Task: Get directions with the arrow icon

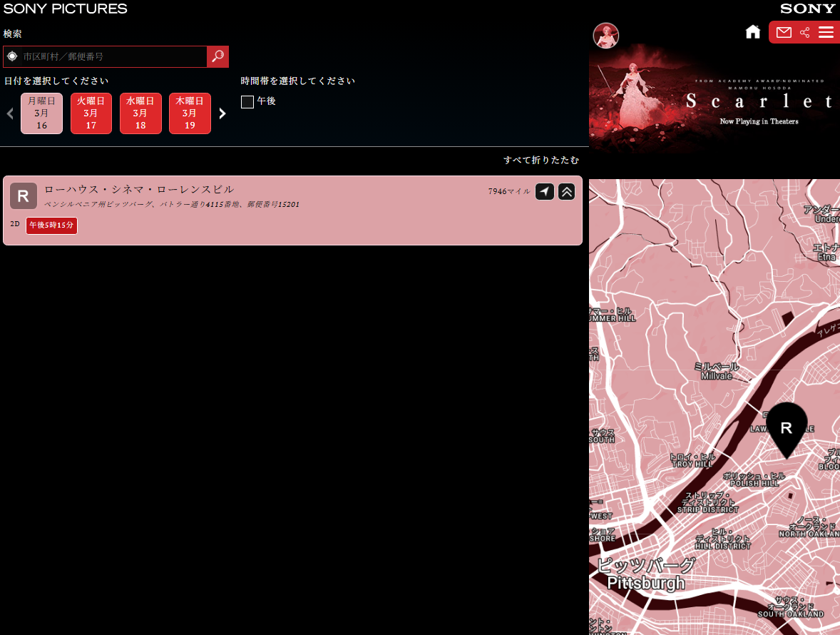Action: point(545,191)
